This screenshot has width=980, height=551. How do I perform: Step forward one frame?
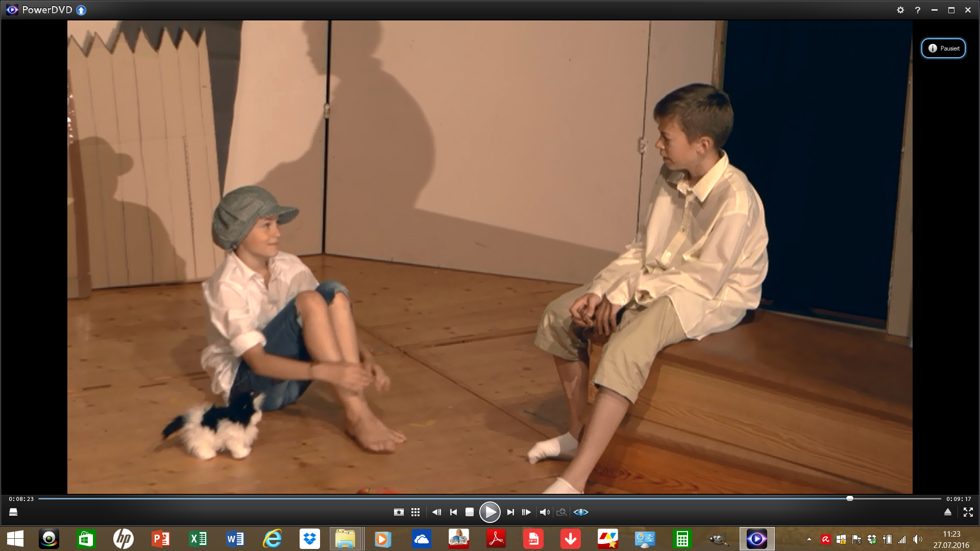[526, 512]
